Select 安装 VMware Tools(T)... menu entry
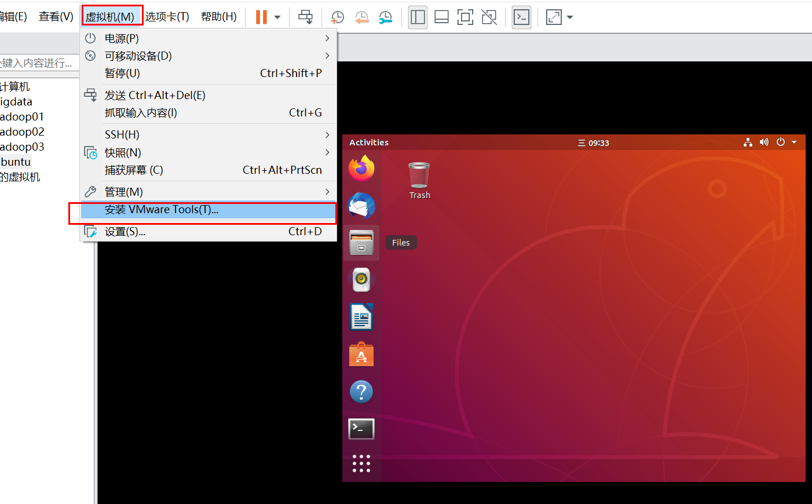The image size is (812, 504). 209,210
